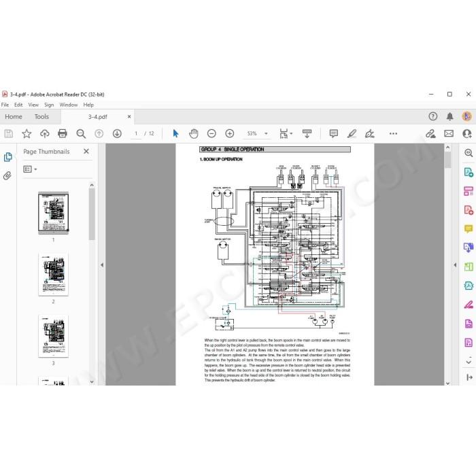Zoom in with plus icon
476x476 pixels.
pyautogui.click(x=230, y=133)
